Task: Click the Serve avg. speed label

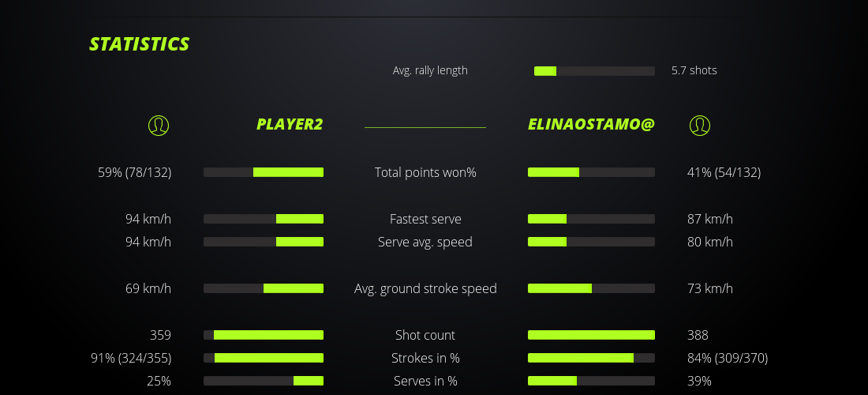Action: point(425,242)
